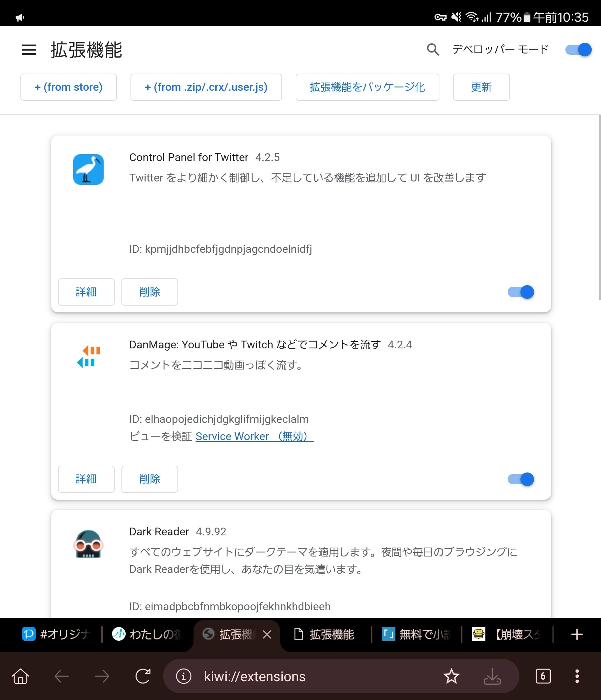601x700 pixels.
Task: Click 削除 for DanMage extension
Action: [150, 479]
